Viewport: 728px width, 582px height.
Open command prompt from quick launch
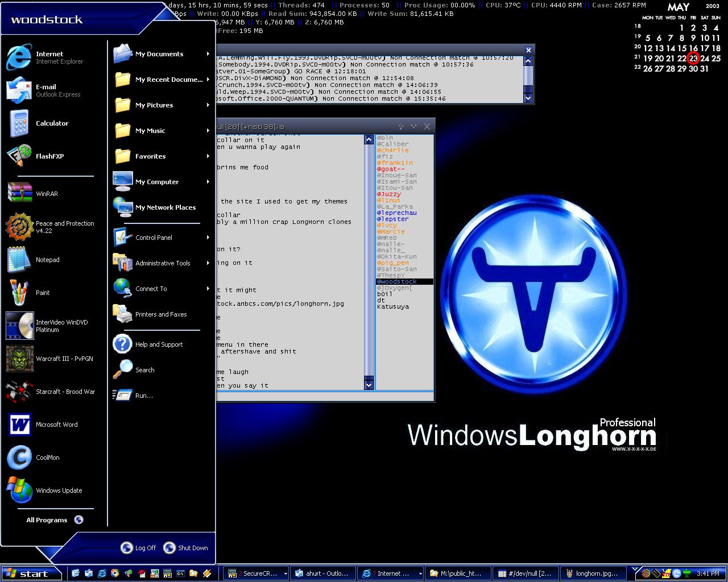tap(180, 573)
